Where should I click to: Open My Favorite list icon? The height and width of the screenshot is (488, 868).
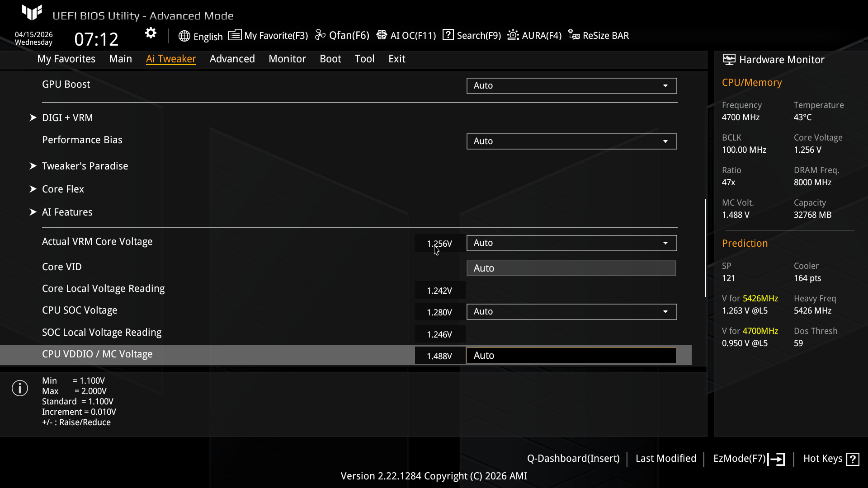235,35
